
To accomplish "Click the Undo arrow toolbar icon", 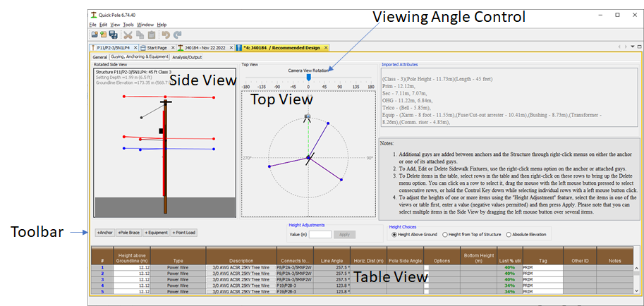I will [166, 35].
